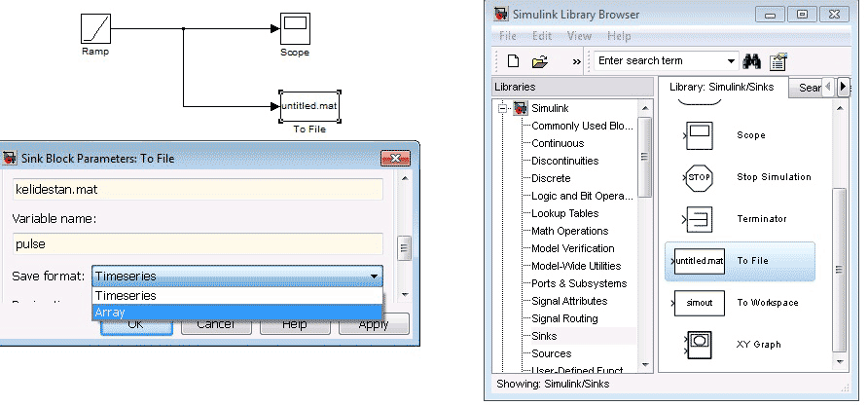
Task: Click dialog scrollbar down arrow
Action: click(405, 294)
